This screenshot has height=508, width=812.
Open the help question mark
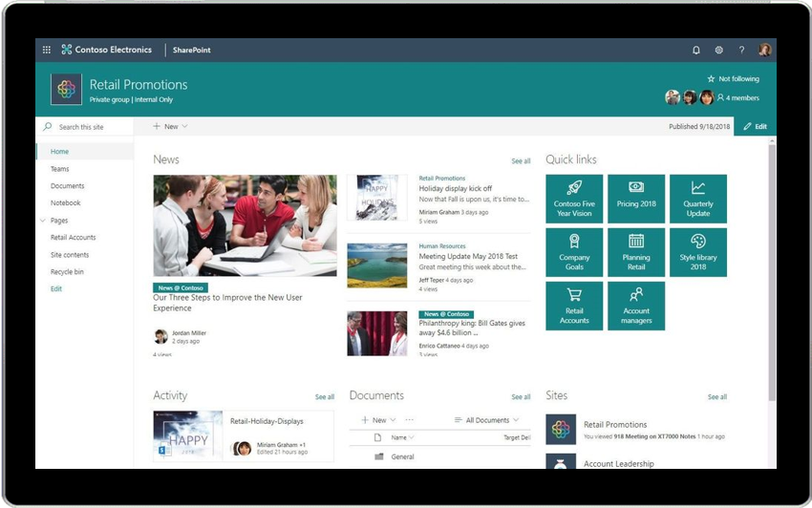pyautogui.click(x=741, y=51)
